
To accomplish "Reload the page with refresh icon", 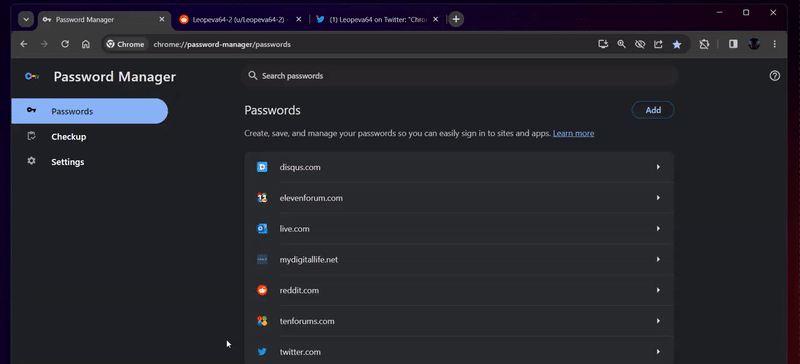I will point(65,44).
